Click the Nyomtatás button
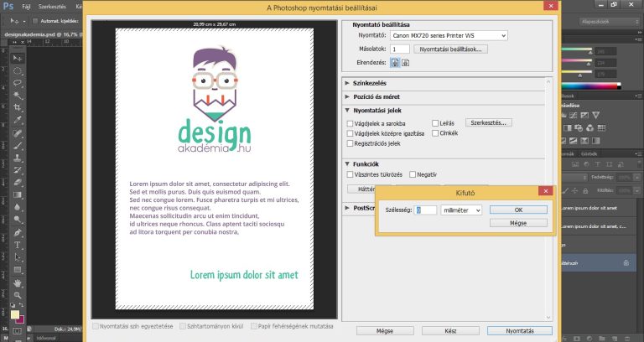The width and height of the screenshot is (644, 342). [520, 331]
